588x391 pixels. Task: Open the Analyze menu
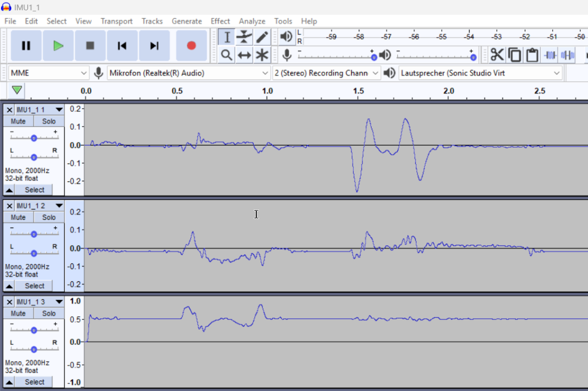252,21
